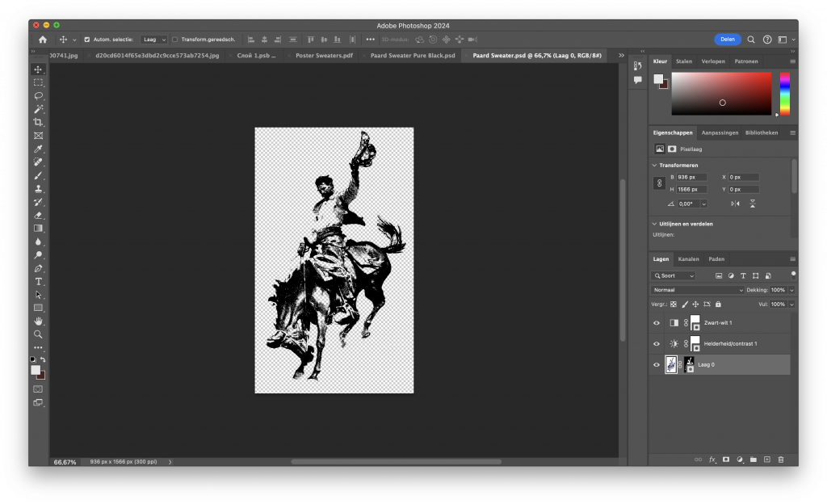Screen dimensions: 827x504
Task: Collapse the Transformeren section
Action: pos(654,165)
